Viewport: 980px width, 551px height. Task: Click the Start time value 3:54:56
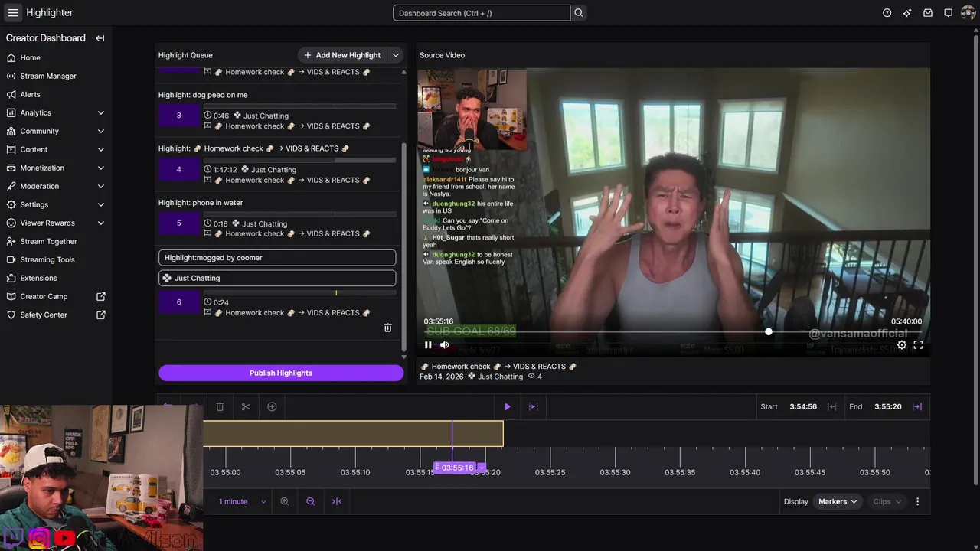point(803,406)
